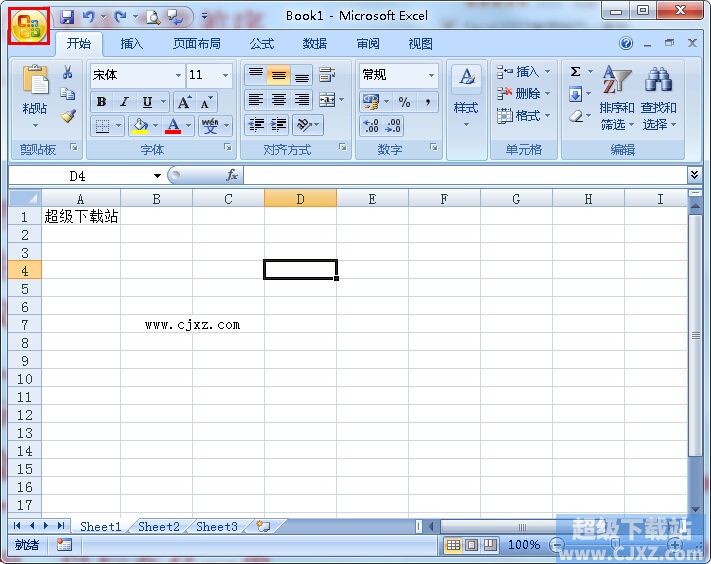Toggle wrap text in cell
Screen dimensions: 711x564
point(327,75)
